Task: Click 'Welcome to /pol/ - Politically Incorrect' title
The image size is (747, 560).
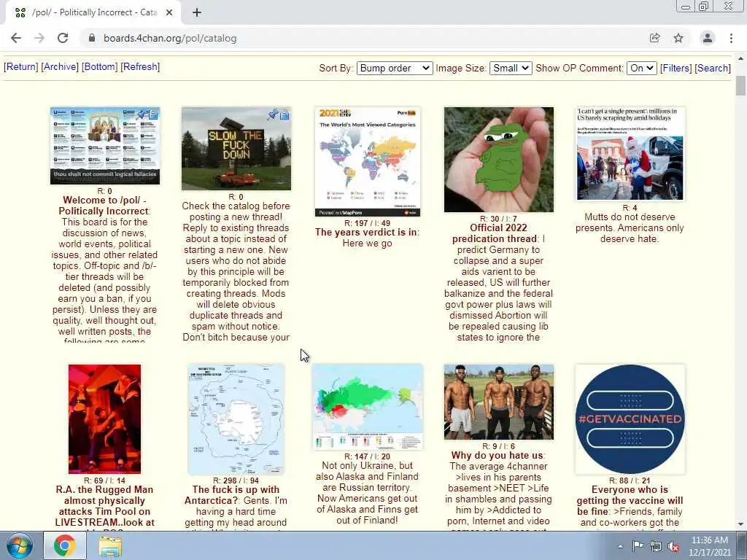Action: pos(104,206)
